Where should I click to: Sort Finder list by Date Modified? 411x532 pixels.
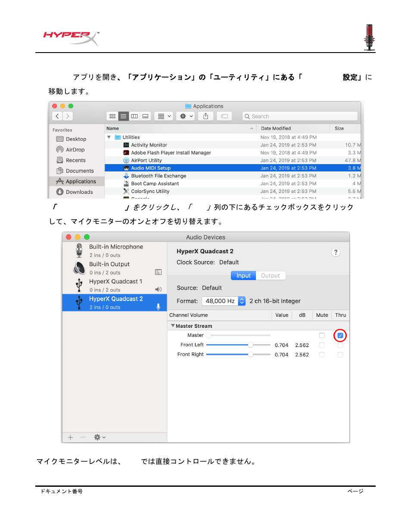(293, 128)
